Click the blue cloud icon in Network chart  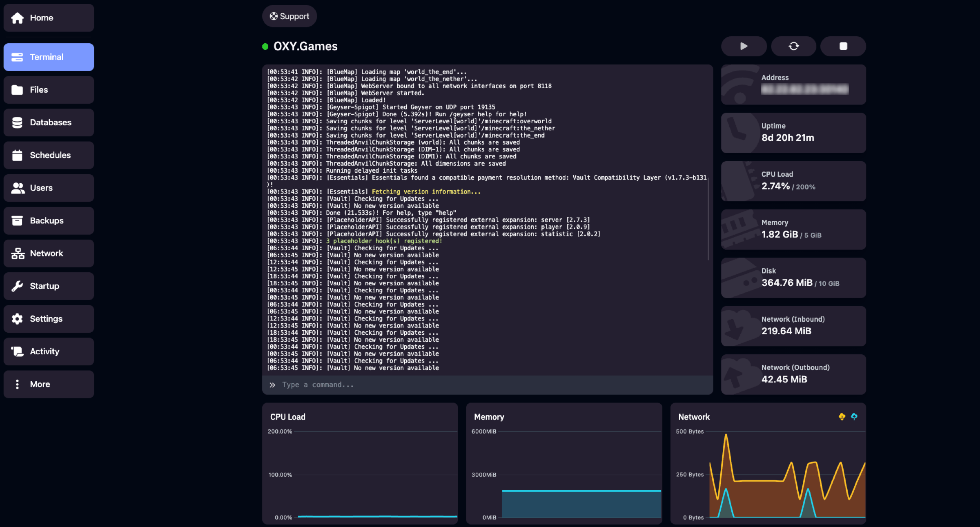(x=854, y=416)
